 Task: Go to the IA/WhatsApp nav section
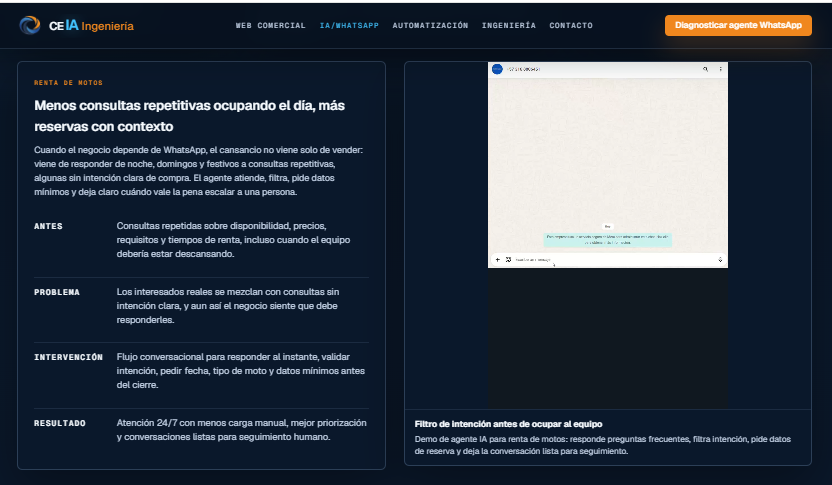349,25
